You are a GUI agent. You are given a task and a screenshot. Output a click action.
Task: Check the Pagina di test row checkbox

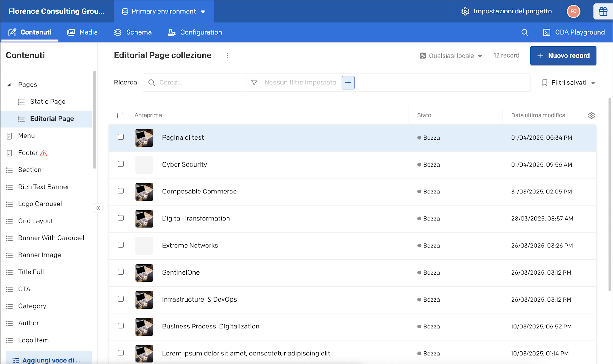tap(121, 137)
